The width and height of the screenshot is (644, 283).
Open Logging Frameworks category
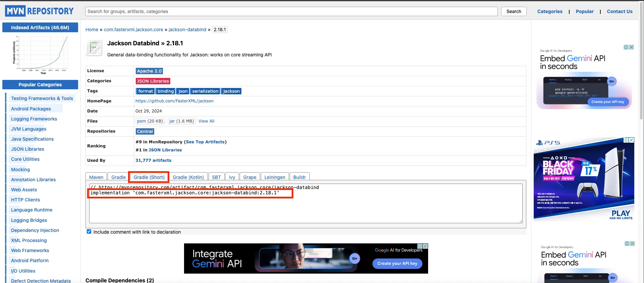pos(34,119)
